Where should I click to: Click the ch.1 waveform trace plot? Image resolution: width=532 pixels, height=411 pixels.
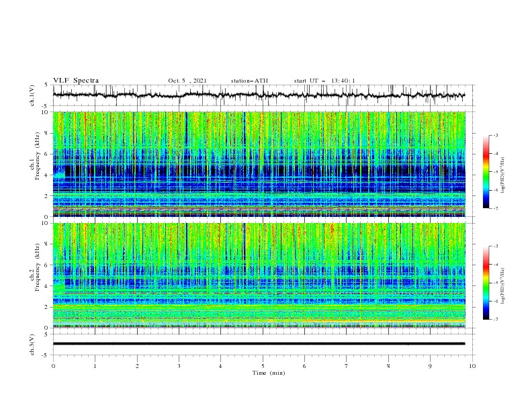[x=259, y=95]
